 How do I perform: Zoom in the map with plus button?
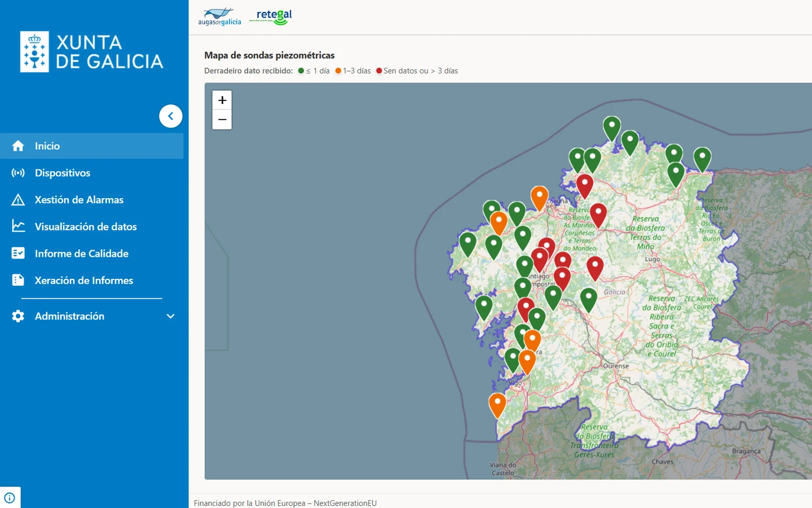tap(222, 100)
